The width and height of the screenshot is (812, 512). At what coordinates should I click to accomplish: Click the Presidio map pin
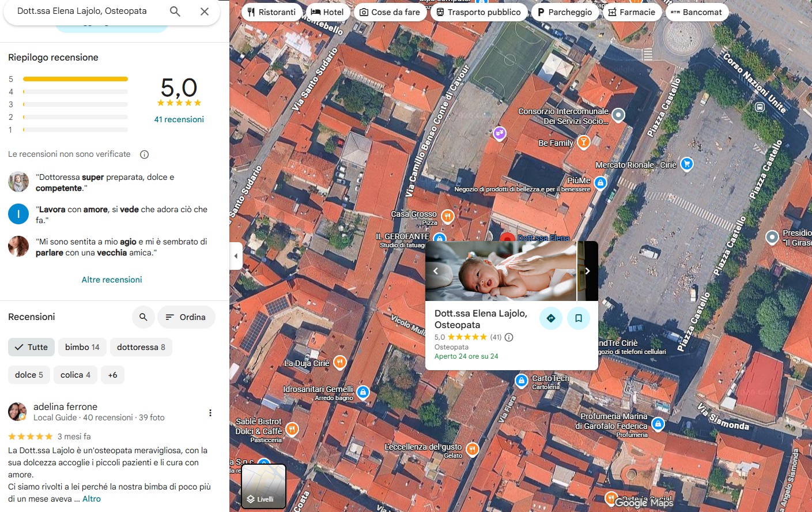click(x=772, y=237)
